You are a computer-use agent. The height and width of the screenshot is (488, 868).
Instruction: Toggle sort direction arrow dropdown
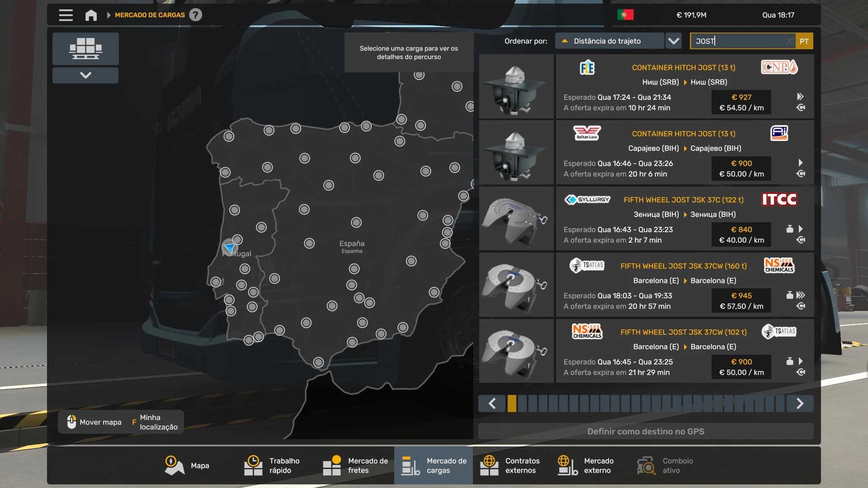pos(674,41)
